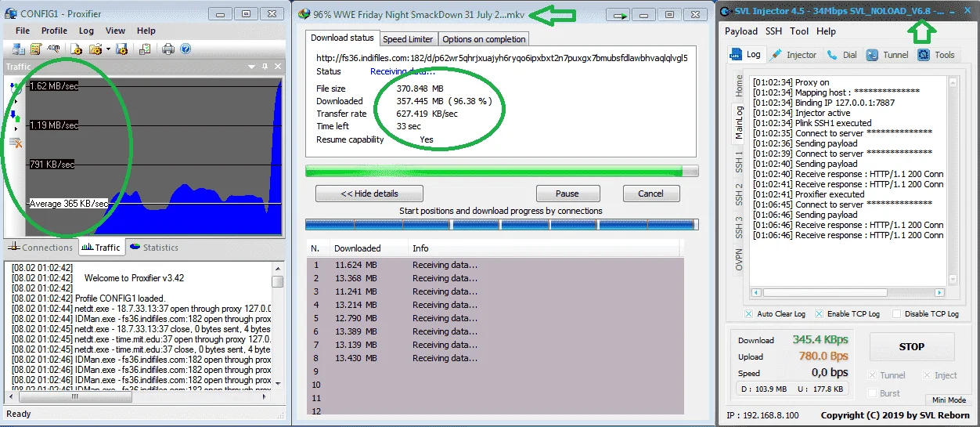Screen dimensions: 980x427
Task: Select the vertical OVPN log tab
Action: (x=739, y=259)
